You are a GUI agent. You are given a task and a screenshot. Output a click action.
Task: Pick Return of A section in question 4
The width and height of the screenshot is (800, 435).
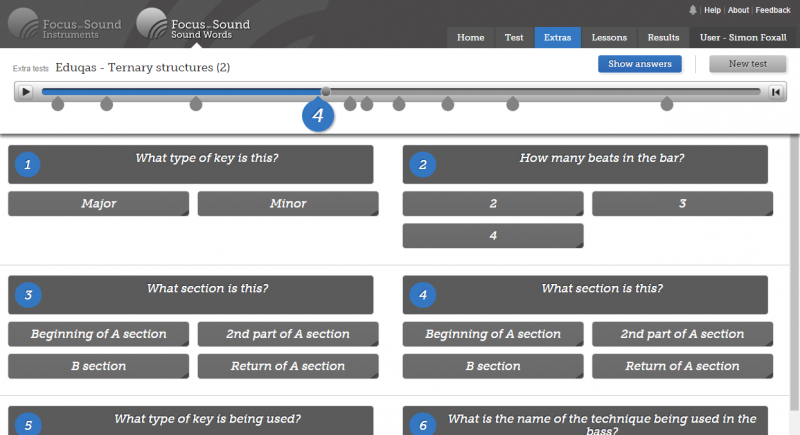(x=682, y=366)
